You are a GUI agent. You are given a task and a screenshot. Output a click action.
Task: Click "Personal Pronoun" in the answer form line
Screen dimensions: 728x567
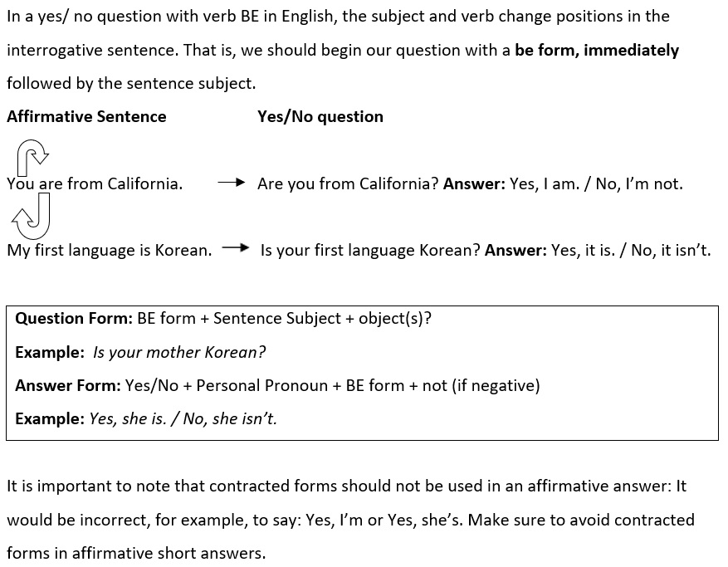point(261,385)
